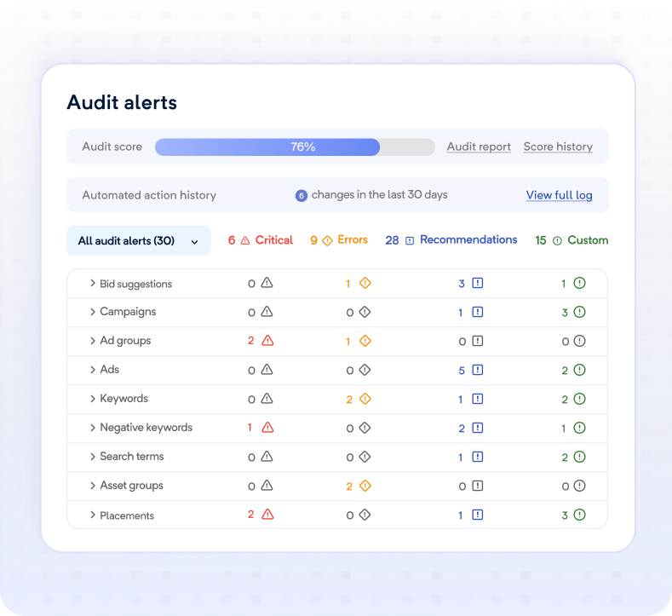Click error diamond icon in Placements row
The width and height of the screenshot is (672, 616).
[365, 515]
